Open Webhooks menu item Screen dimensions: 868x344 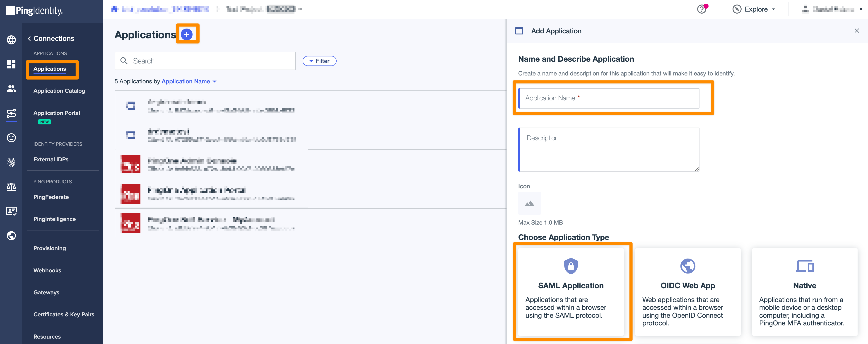[x=47, y=271]
